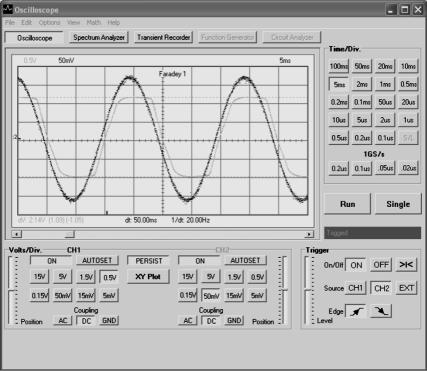427x371 pixels.
Task: Click the right scroll arrow under the waveform
Action: click(309, 234)
